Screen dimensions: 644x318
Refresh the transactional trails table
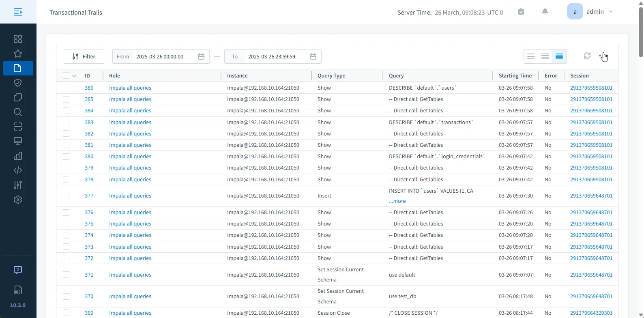(x=587, y=56)
